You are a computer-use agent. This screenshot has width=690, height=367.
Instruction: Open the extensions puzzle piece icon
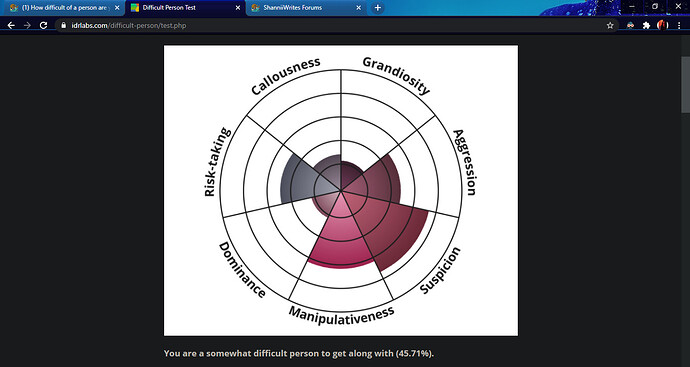click(646, 26)
